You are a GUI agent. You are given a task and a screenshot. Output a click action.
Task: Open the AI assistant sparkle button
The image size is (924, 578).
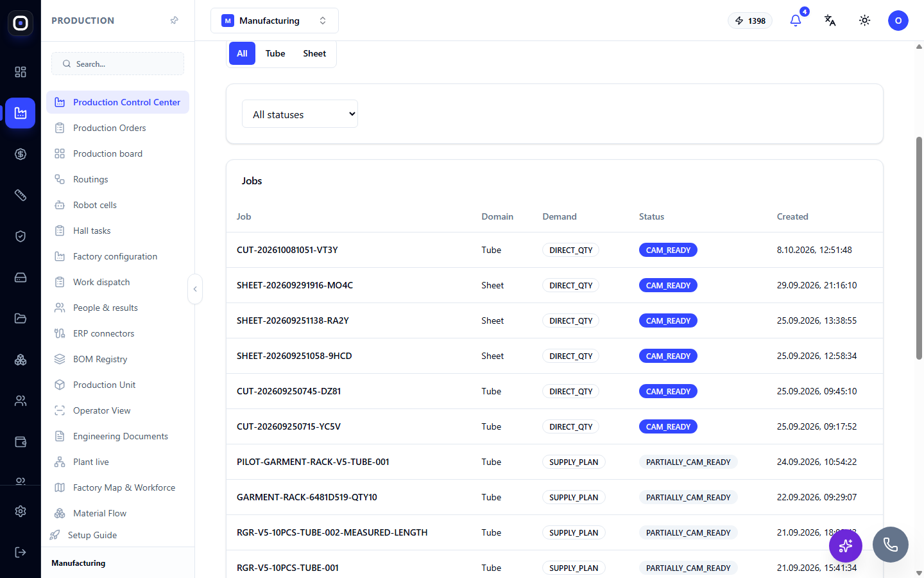[x=846, y=546]
